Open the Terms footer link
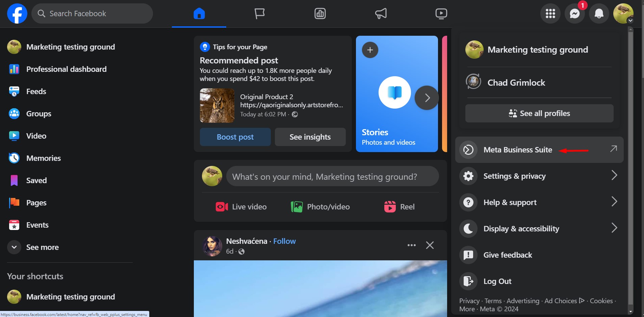644x317 pixels. pos(493,301)
